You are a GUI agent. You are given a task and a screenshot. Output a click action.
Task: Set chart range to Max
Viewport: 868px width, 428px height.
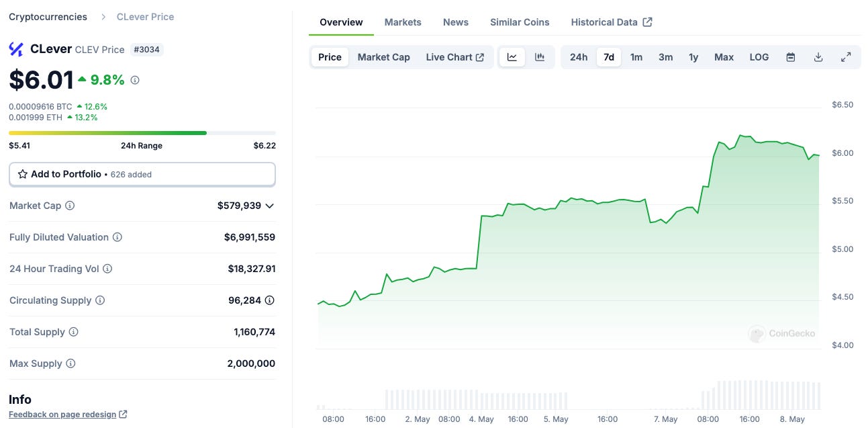pyautogui.click(x=724, y=57)
